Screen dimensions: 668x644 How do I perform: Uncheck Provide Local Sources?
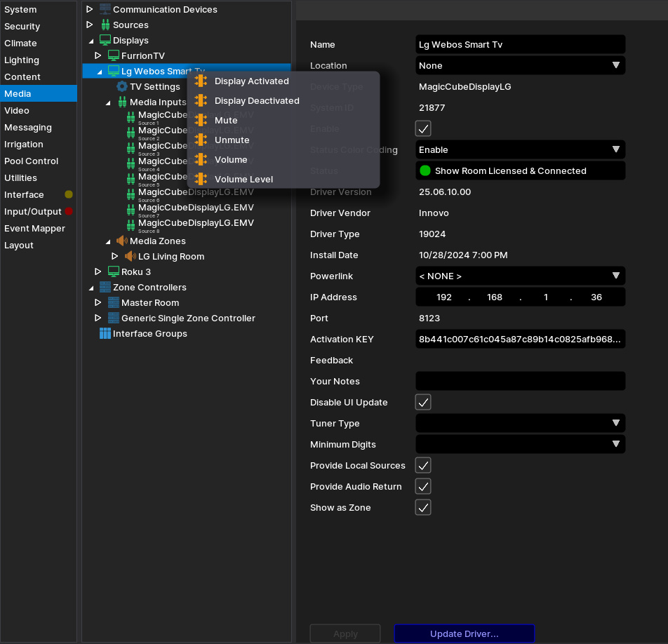(x=423, y=465)
